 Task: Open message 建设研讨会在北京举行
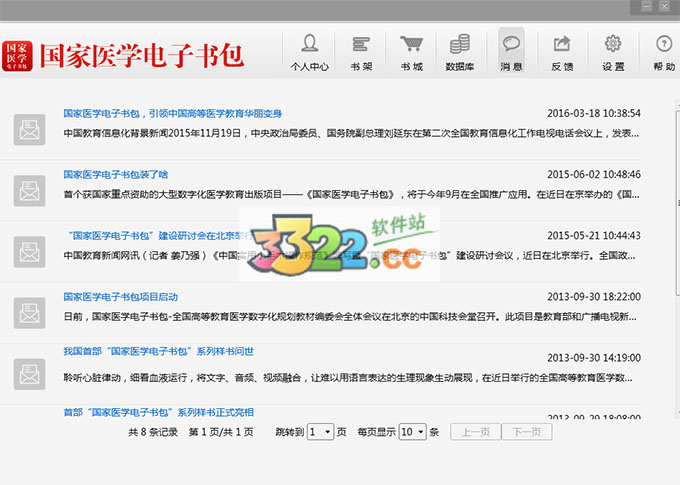[x=160, y=236]
